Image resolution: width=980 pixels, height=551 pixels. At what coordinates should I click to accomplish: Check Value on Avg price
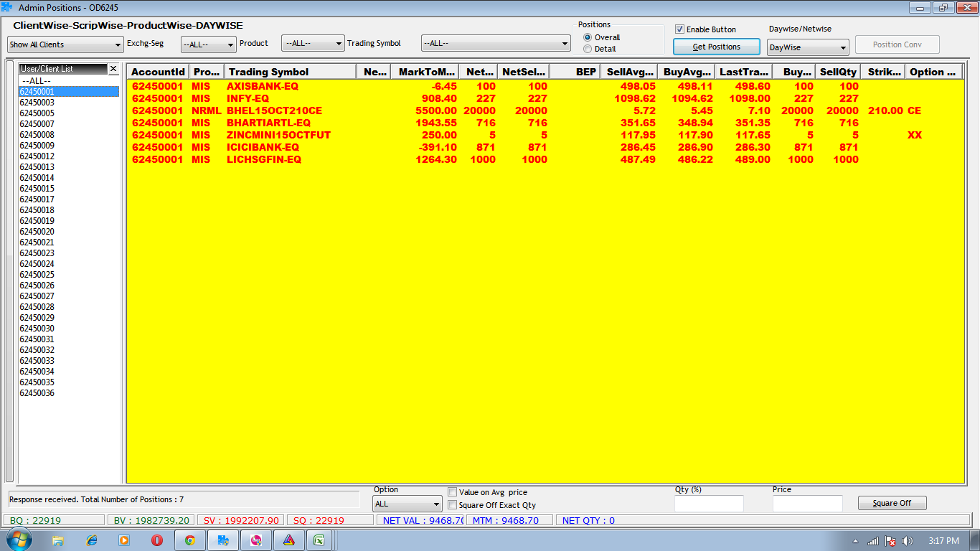[x=452, y=492]
